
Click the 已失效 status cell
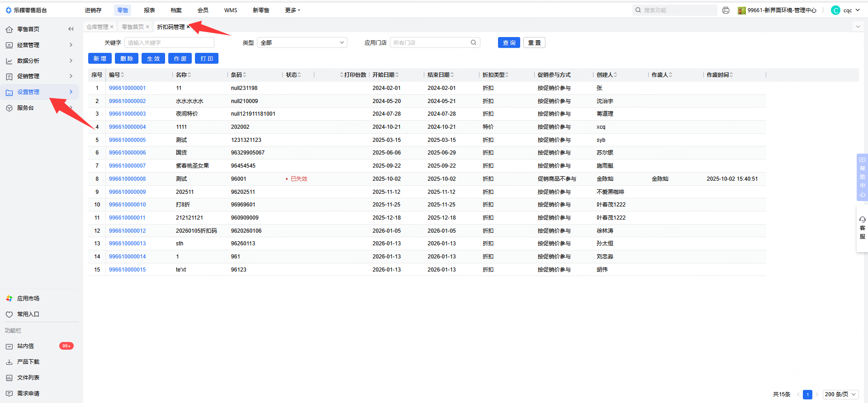pyautogui.click(x=296, y=179)
